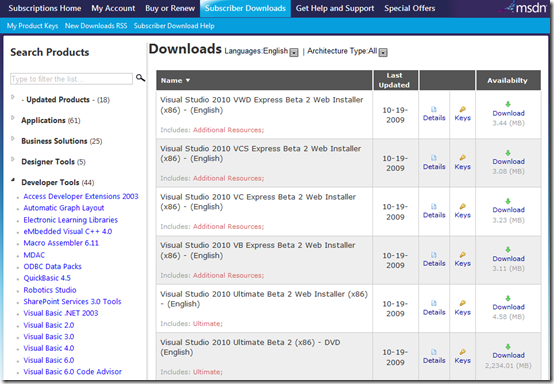This screenshot has width=554, height=384.
Task: Click Download link for Ultimate DVD
Action: (508, 355)
